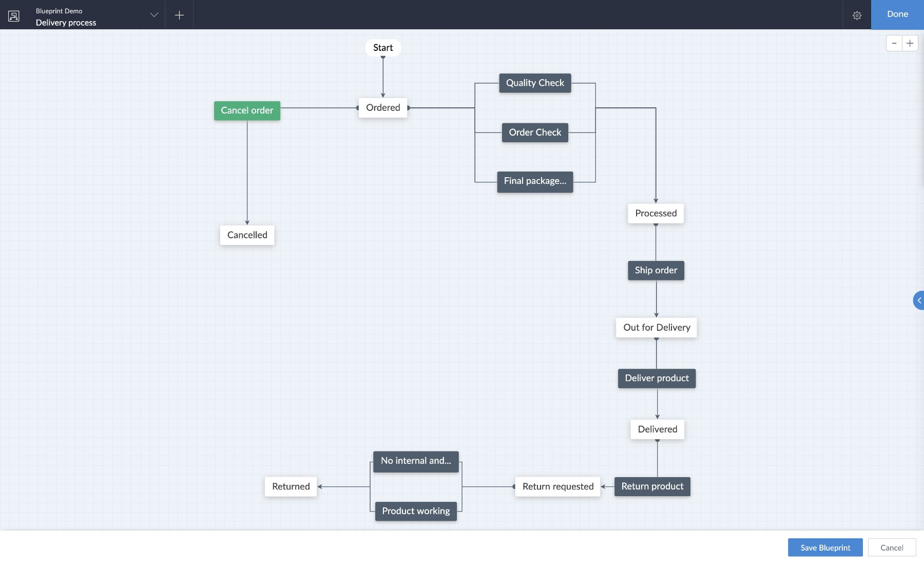
Task: Open settings via the gear icon
Action: [x=858, y=15]
